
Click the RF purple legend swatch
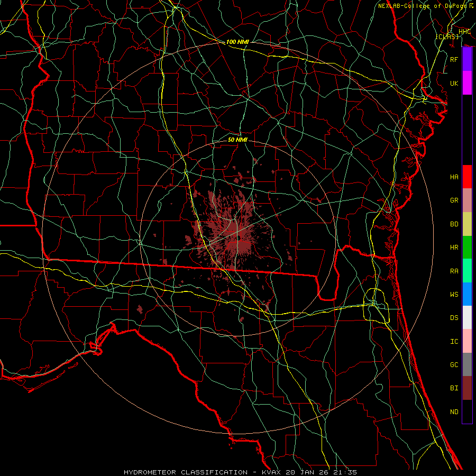(x=467, y=59)
